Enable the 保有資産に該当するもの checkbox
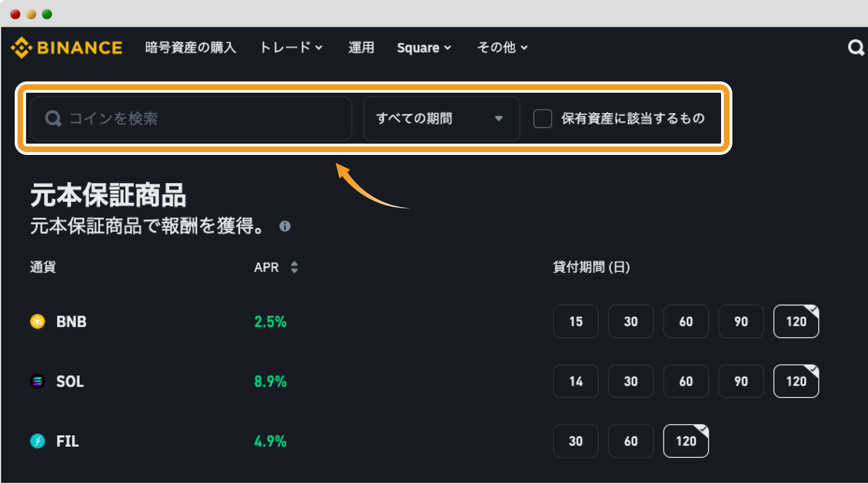The width and height of the screenshot is (868, 484). pos(542,118)
